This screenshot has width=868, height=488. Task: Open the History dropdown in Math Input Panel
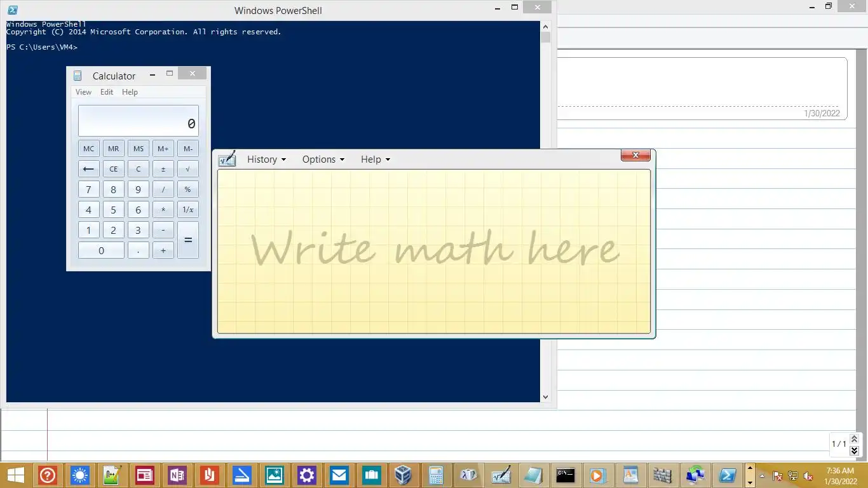point(266,159)
